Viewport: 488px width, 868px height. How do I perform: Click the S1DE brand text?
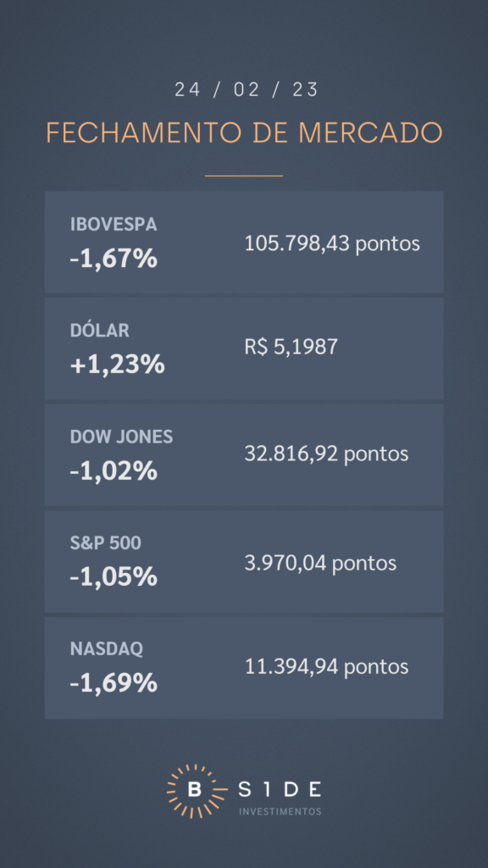pos(280,789)
